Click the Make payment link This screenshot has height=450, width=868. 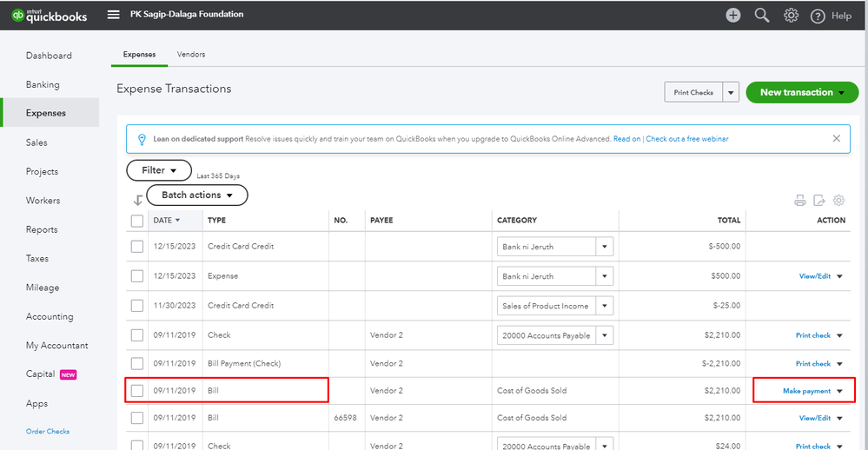pos(806,391)
